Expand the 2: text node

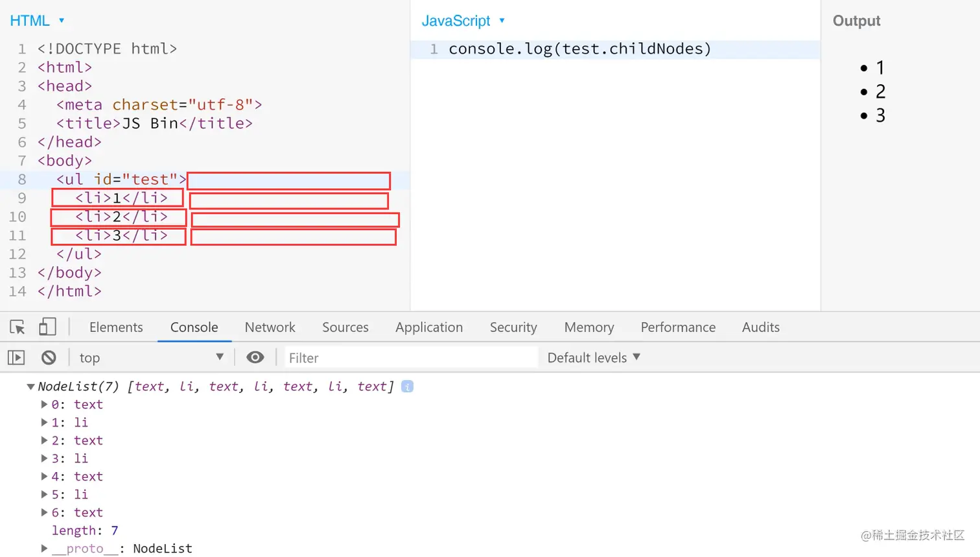tap(44, 441)
